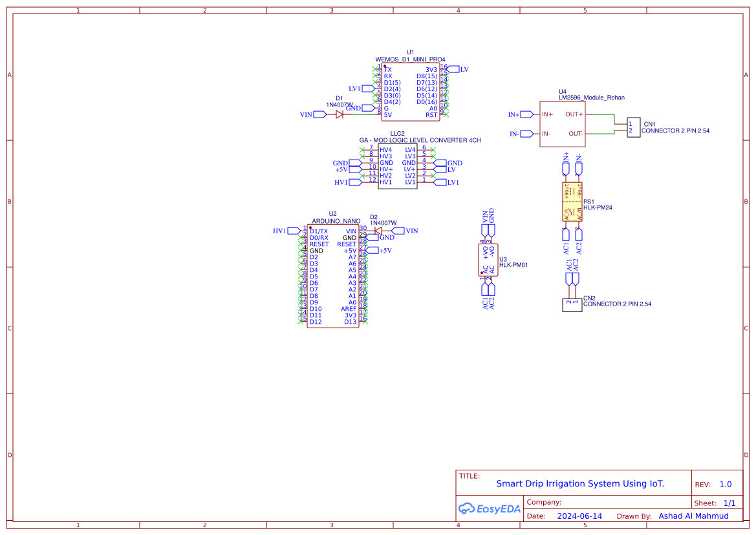The height and width of the screenshot is (535, 756).
Task: Click the REV value 1.0 field
Action: click(727, 483)
